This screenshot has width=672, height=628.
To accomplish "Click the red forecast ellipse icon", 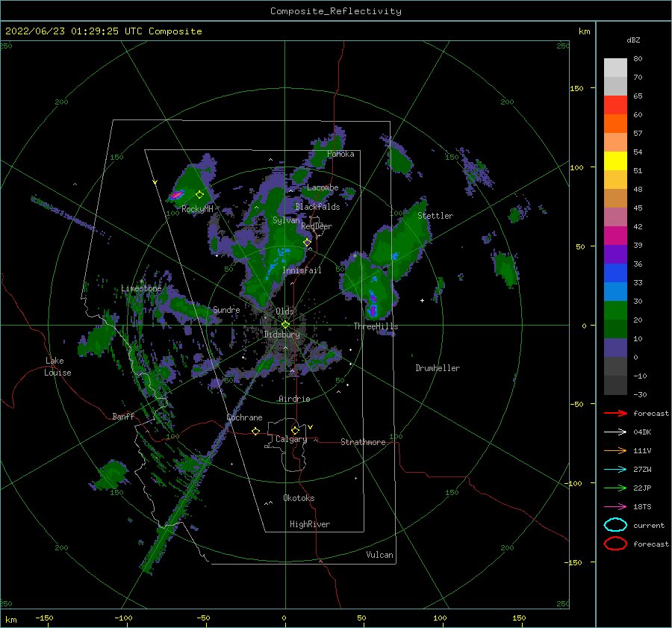I will click(x=615, y=544).
